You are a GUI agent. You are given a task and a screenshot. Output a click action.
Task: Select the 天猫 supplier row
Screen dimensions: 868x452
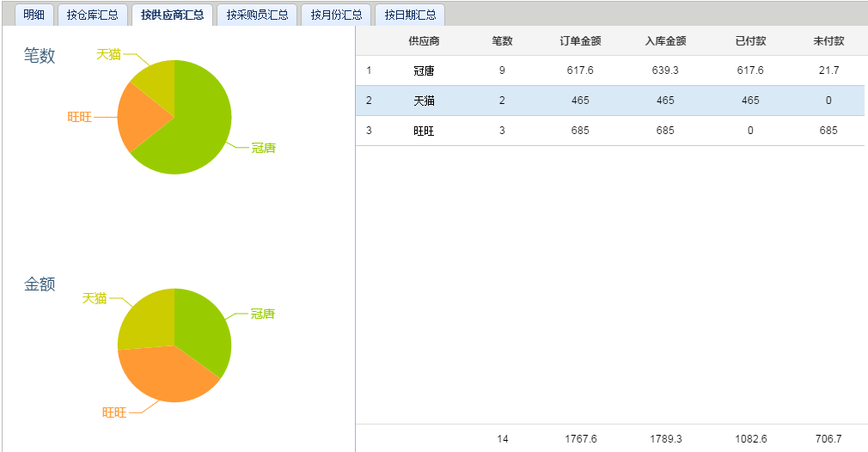tap(424, 101)
